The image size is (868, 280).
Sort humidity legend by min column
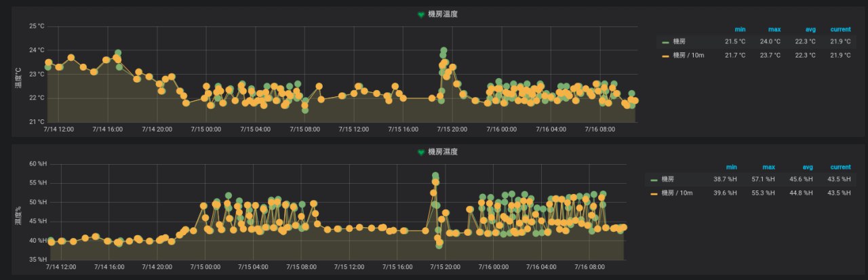tap(731, 167)
